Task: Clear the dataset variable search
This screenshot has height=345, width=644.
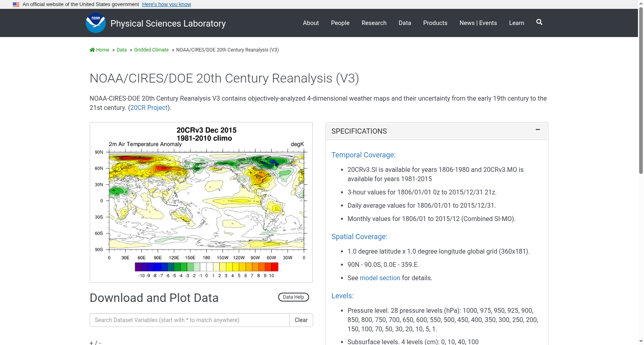Action: click(301, 320)
